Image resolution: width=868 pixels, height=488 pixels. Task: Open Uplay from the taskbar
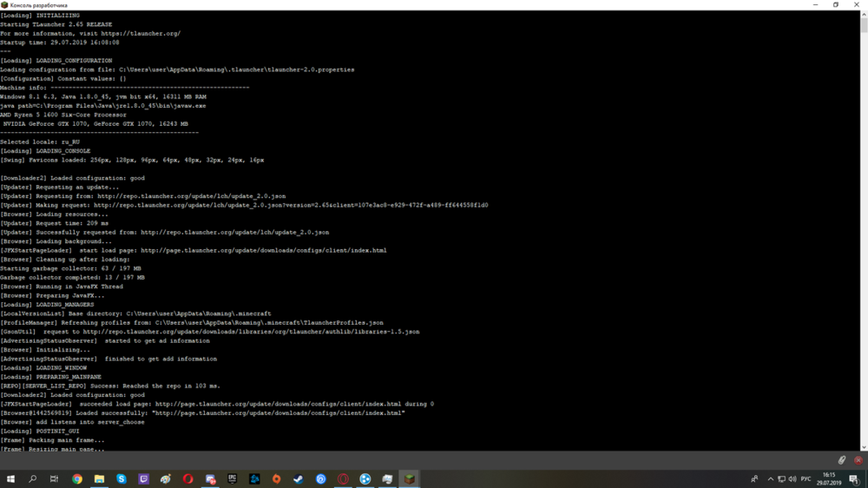pos(320,478)
